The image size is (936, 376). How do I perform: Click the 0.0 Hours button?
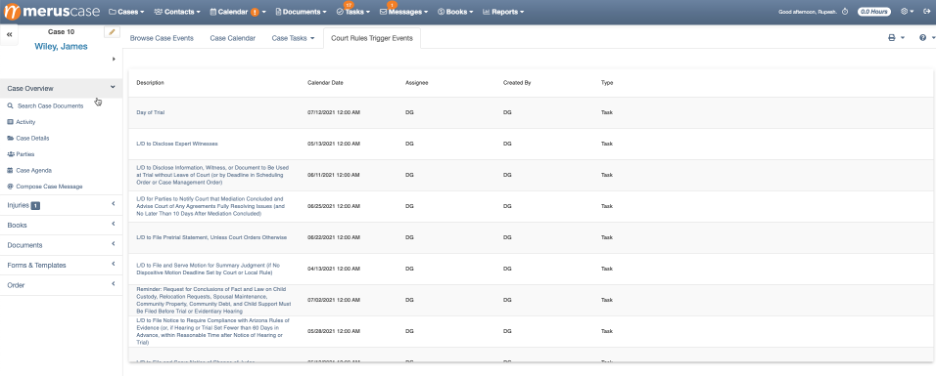point(874,11)
